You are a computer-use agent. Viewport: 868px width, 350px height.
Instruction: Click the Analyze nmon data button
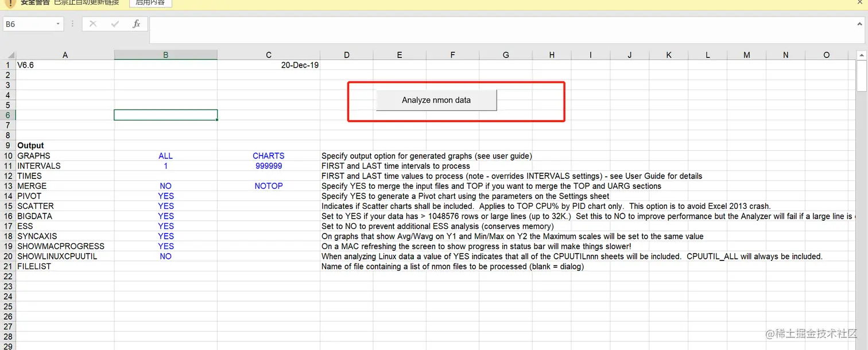(436, 100)
